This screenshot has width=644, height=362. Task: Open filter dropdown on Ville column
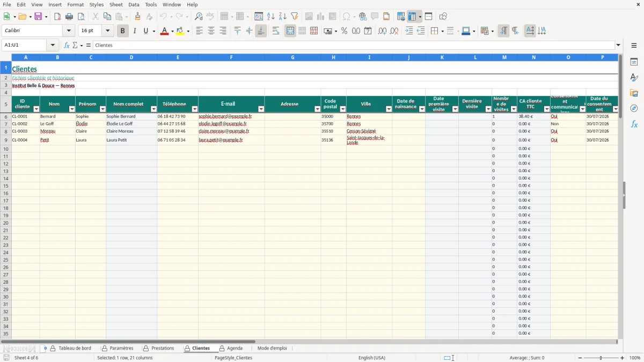(x=389, y=109)
